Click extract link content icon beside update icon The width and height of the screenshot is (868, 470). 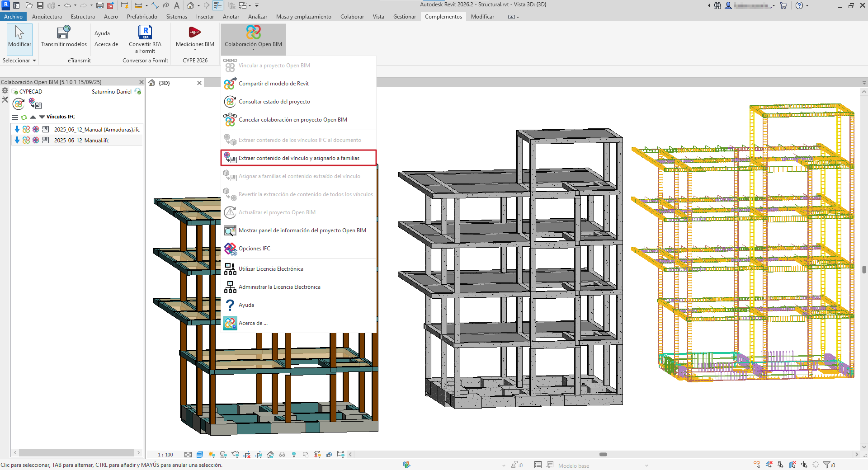[x=35, y=104]
